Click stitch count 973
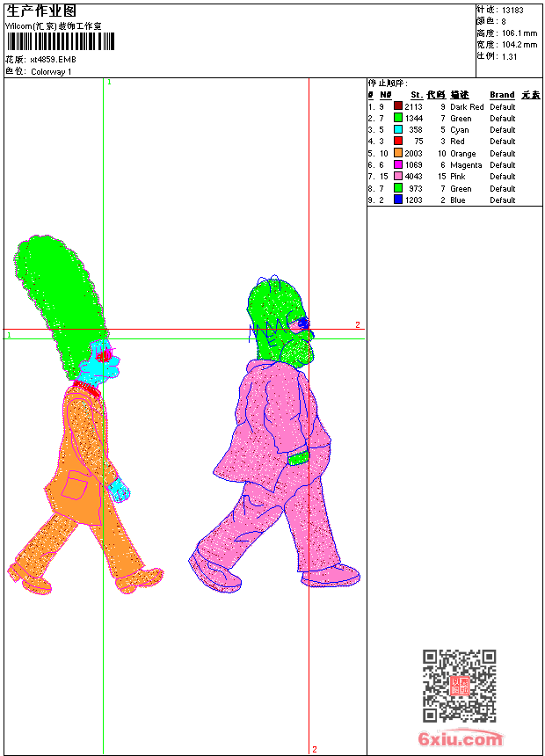Viewport: 545px width, 756px height. 415,188
